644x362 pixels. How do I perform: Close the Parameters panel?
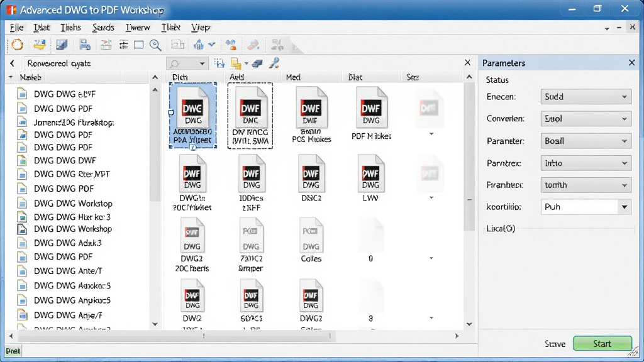(x=631, y=62)
